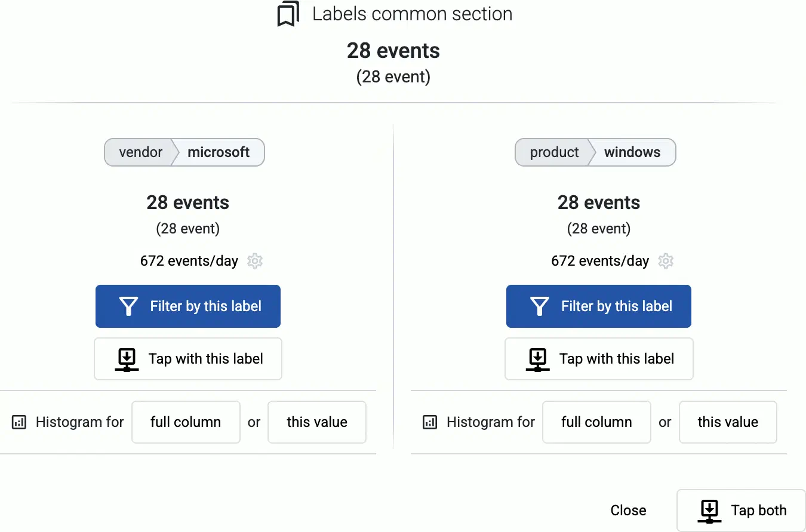Open rate settings gear under vendor microsoft

pos(255,261)
